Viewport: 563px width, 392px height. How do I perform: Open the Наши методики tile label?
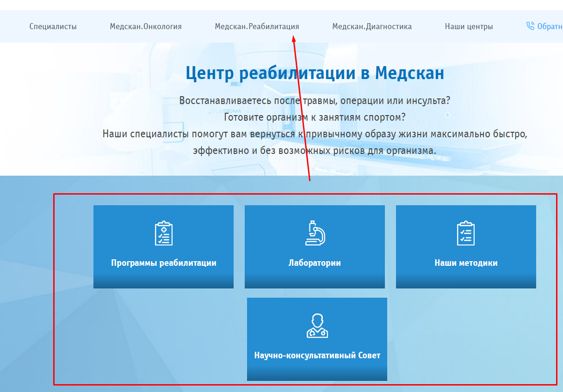coord(466,263)
